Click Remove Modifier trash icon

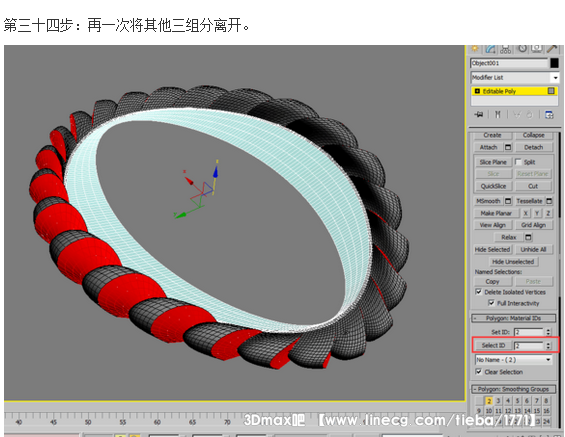pos(529,115)
